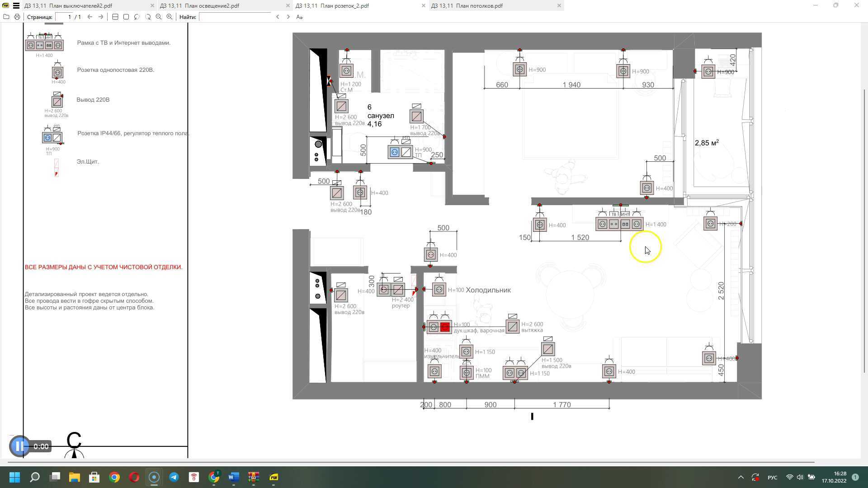This screenshot has width=868, height=488.
Task: Click the zoom out magnifier
Action: point(159,17)
